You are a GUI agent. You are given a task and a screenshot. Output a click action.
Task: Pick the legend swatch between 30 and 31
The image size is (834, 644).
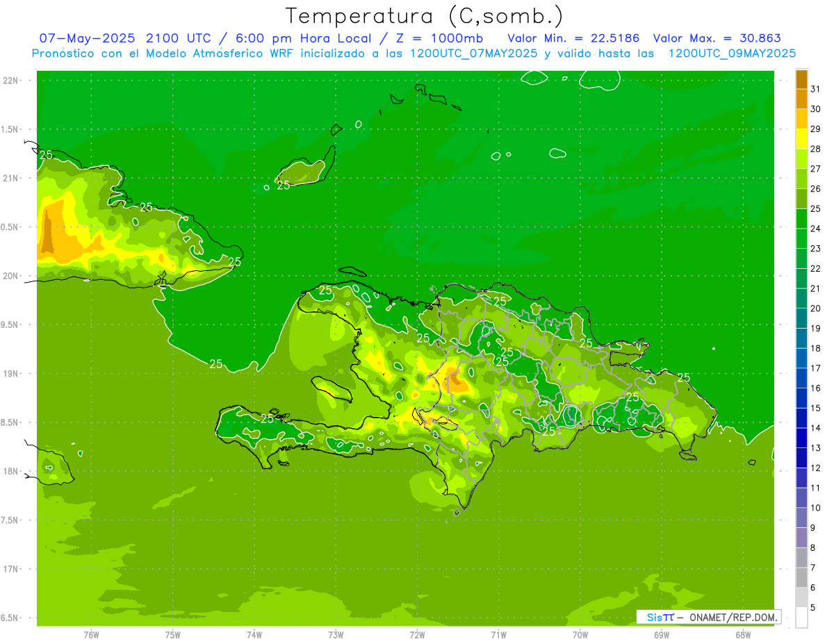pos(801,99)
